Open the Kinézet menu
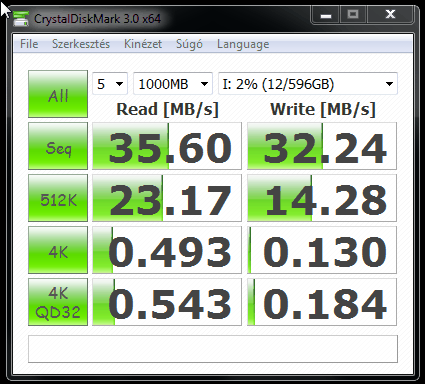Screen dimensions: 425x384 point(143,44)
